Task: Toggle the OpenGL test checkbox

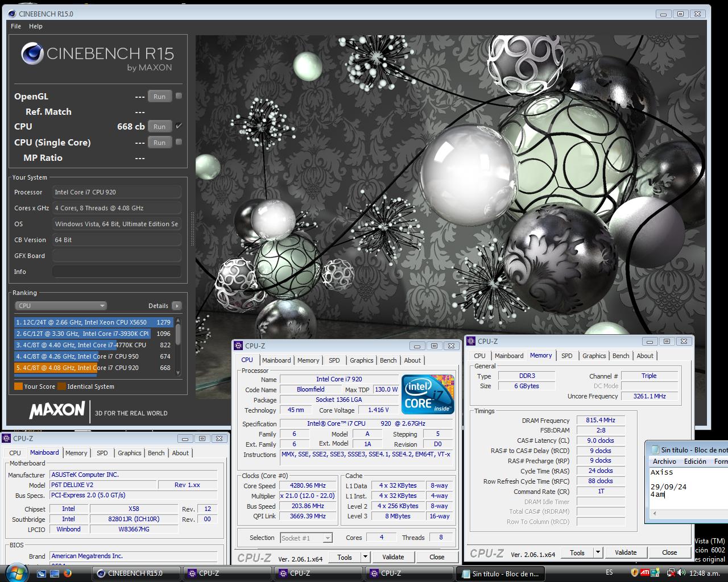Action: [179, 96]
